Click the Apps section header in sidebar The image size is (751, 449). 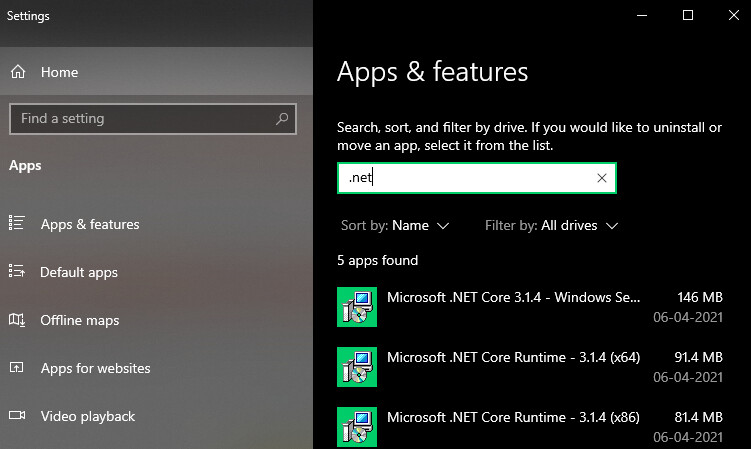tap(25, 166)
